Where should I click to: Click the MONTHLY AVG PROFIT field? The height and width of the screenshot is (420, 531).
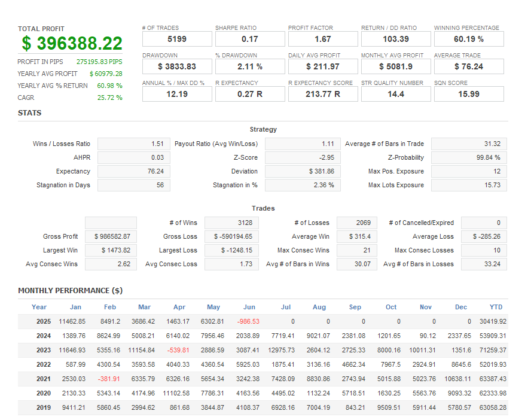396,66
